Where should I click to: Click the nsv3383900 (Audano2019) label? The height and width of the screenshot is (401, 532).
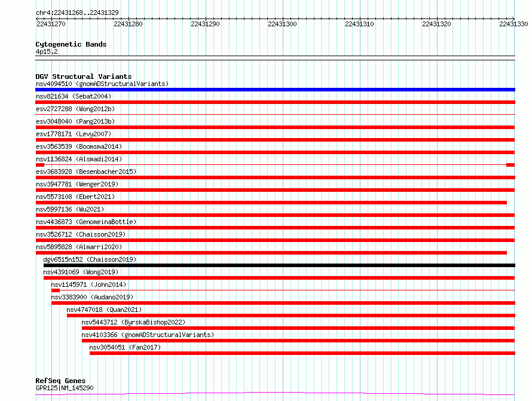(92, 297)
